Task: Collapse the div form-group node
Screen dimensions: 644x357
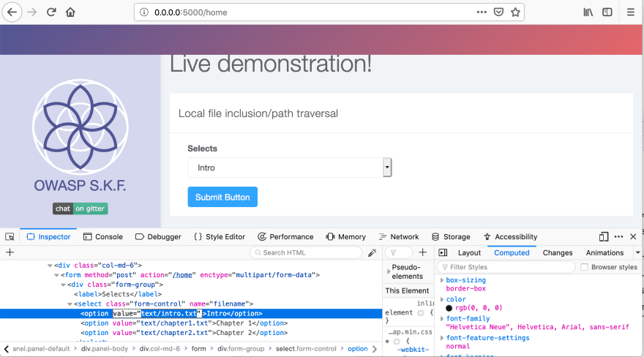Action: coord(63,285)
